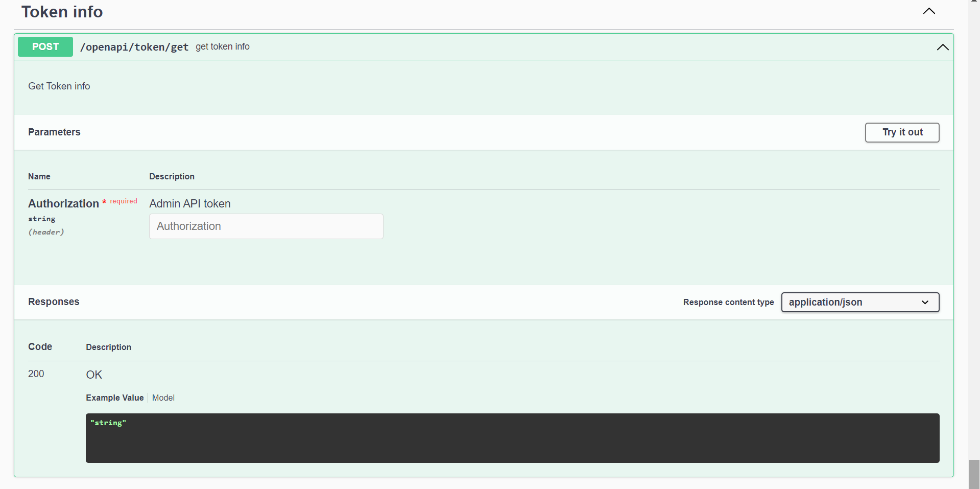Click the 'Get Token info' description text
The width and height of the screenshot is (980, 489).
pos(59,86)
